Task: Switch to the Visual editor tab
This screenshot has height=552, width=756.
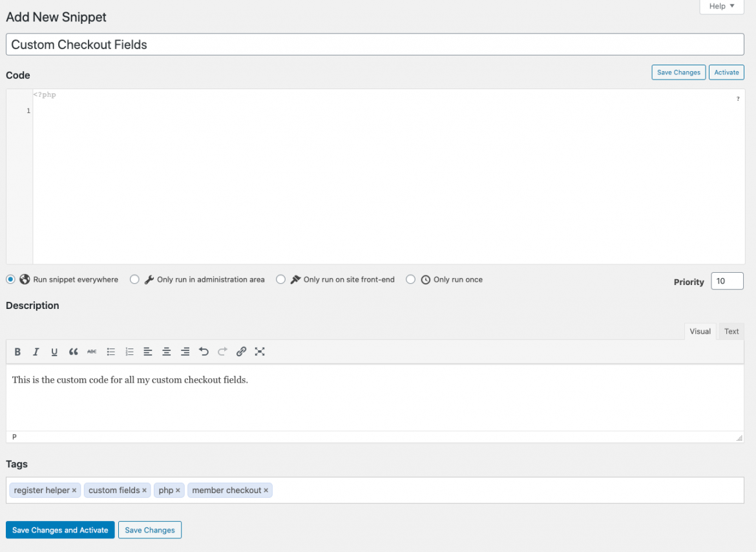Action: pos(700,332)
